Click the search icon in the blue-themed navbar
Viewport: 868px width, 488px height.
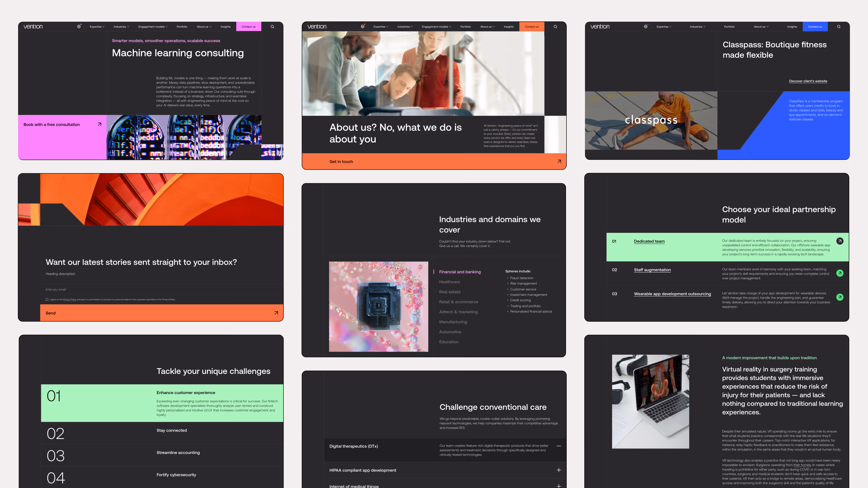[x=839, y=27]
